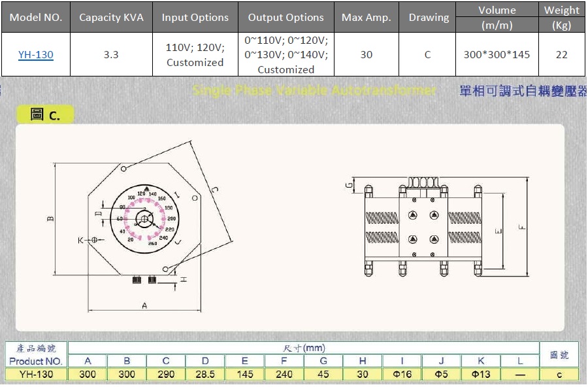Click the terminal block below the dial
The width and height of the screenshot is (588, 387).
(x=144, y=280)
